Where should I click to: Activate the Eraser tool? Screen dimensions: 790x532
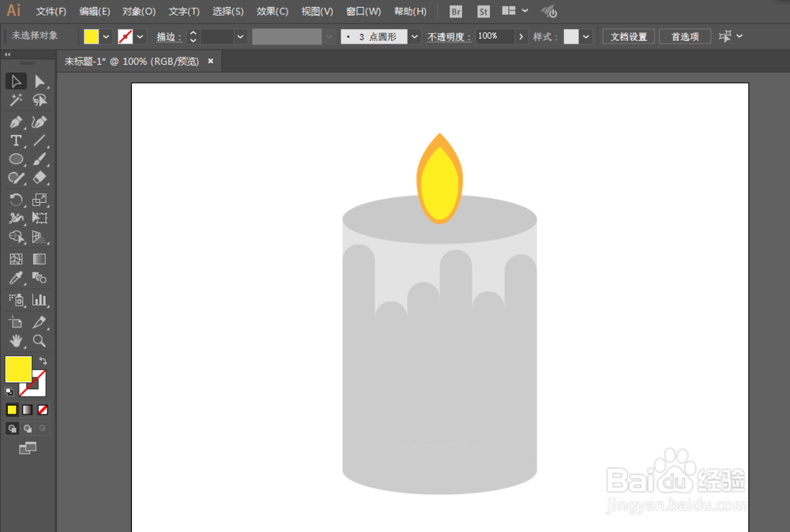point(40,178)
